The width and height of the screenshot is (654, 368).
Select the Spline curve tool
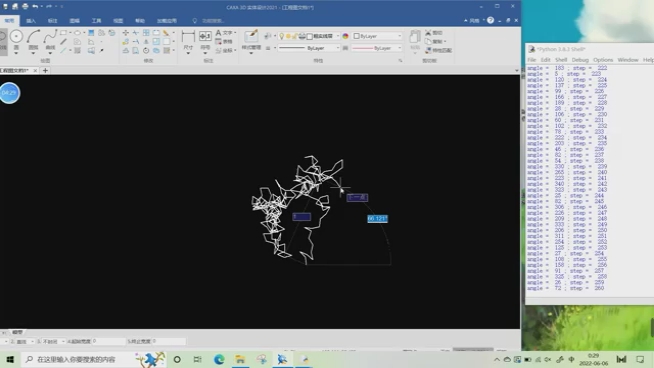tap(50, 36)
